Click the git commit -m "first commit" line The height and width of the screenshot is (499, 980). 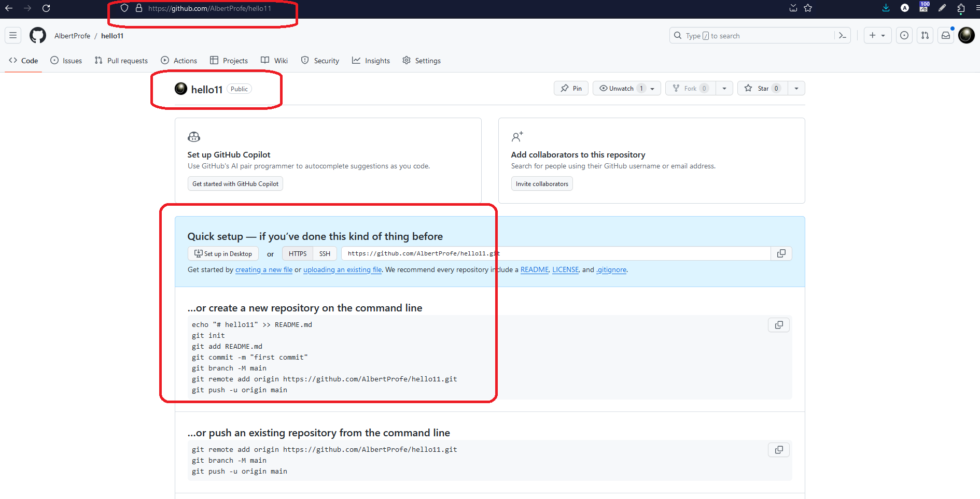250,357
